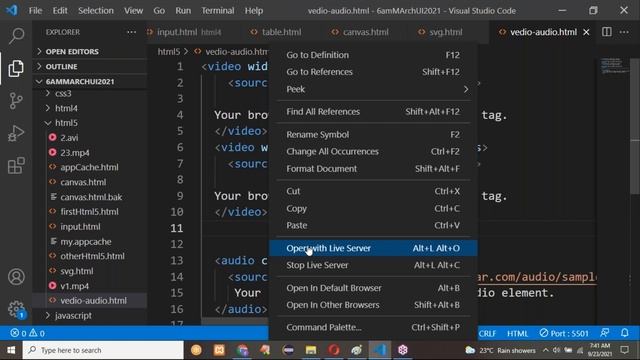The height and width of the screenshot is (360, 640).
Task: Click the Visual Studio Code taskbar icon
Action: pos(380,350)
